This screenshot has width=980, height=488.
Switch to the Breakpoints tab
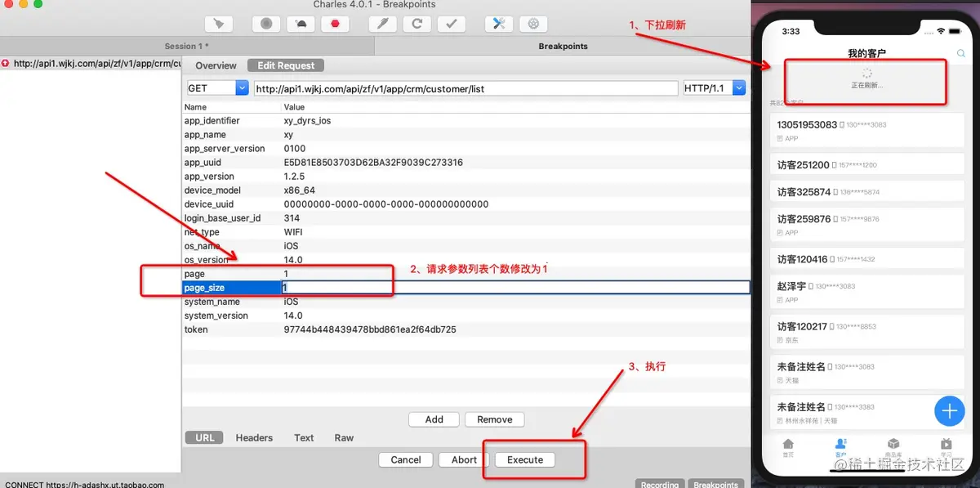pos(563,46)
